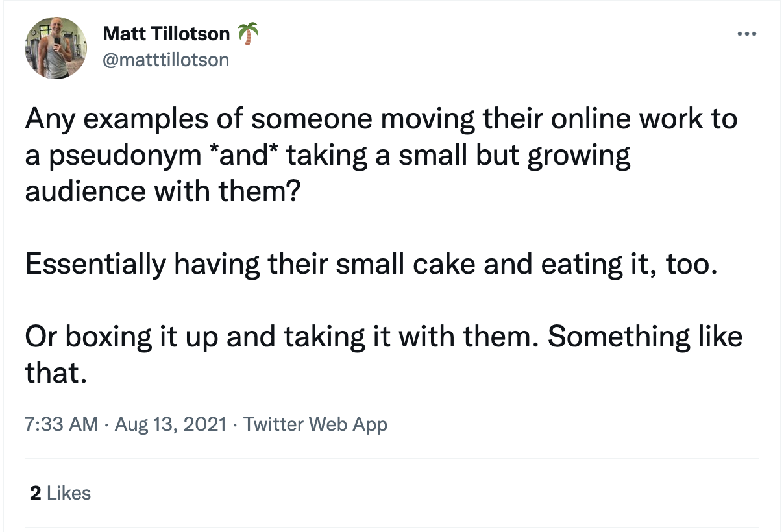Open the Twitter Web App source link
The width and height of the screenshot is (784, 532).
tap(315, 425)
